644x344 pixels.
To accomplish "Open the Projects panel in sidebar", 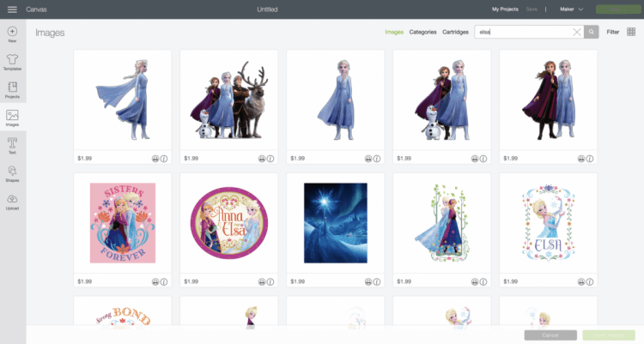I will (12, 90).
